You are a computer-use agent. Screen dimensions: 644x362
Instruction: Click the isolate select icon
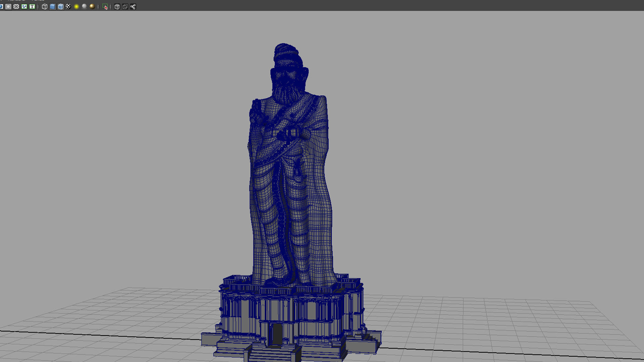(x=105, y=6)
